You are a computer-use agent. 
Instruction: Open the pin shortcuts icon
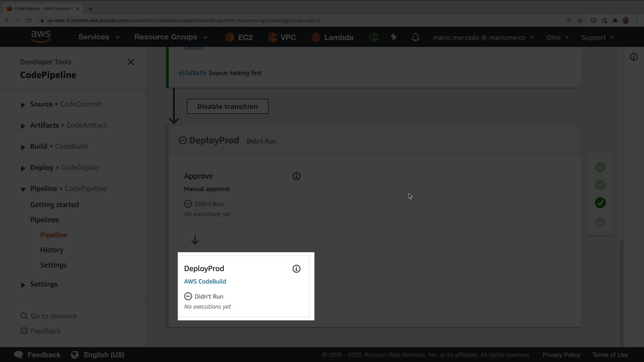point(394,37)
